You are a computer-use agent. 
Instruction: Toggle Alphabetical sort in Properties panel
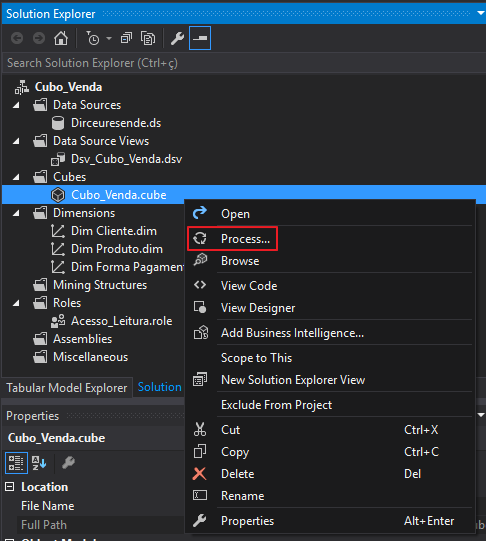click(x=39, y=463)
